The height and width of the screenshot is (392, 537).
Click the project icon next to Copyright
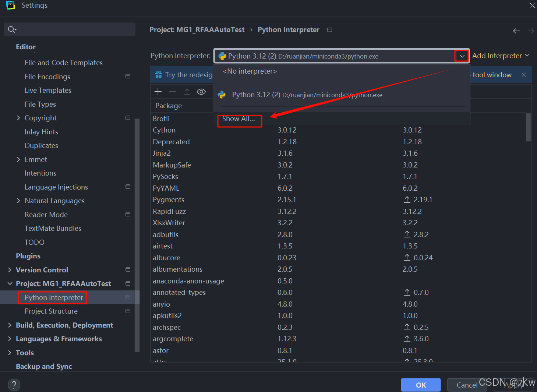tap(128, 118)
